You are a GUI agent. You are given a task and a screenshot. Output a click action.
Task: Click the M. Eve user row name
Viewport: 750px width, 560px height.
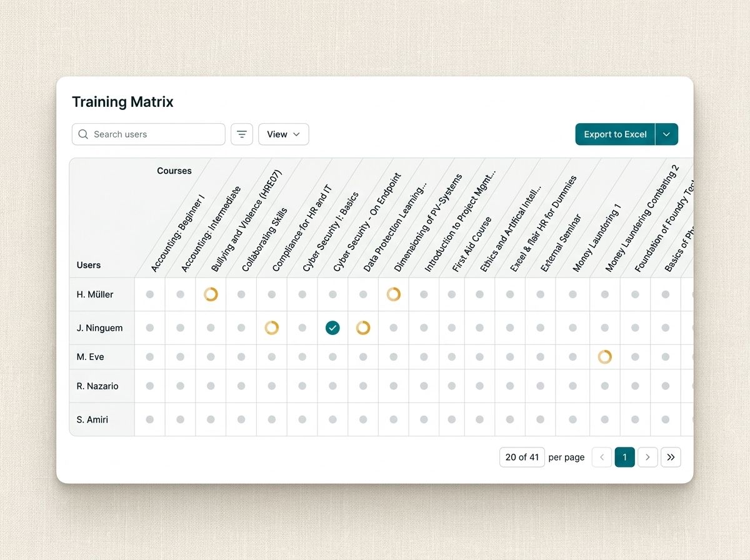[x=90, y=357]
